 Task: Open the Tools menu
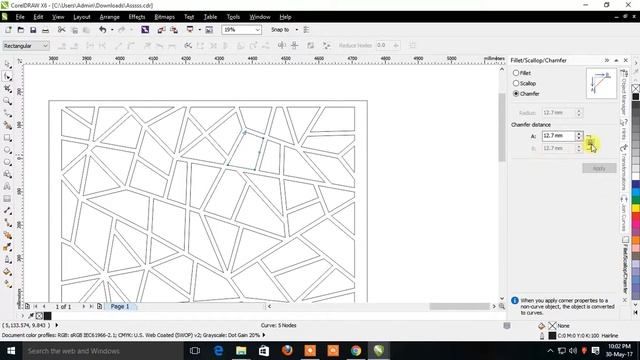click(233, 17)
